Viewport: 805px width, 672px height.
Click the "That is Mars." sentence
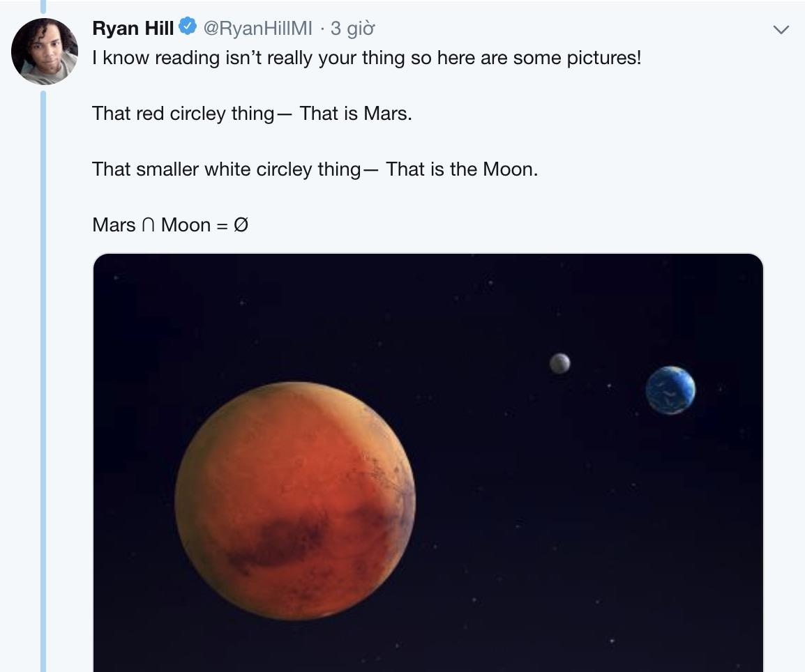coord(356,113)
